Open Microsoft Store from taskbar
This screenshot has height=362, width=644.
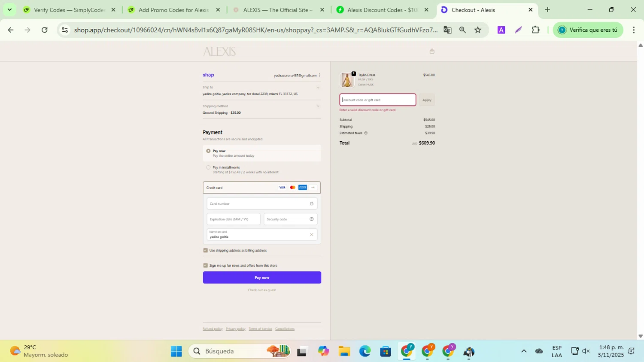(386, 351)
